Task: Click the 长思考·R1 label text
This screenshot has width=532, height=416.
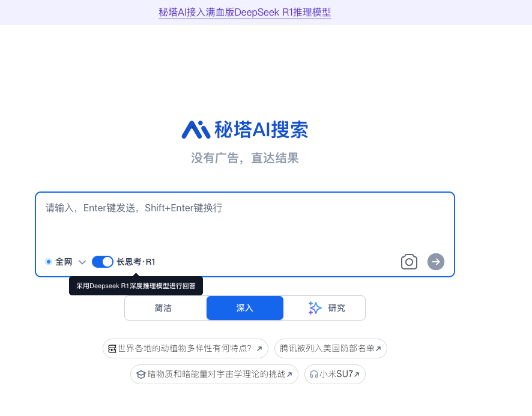Action: [x=136, y=262]
